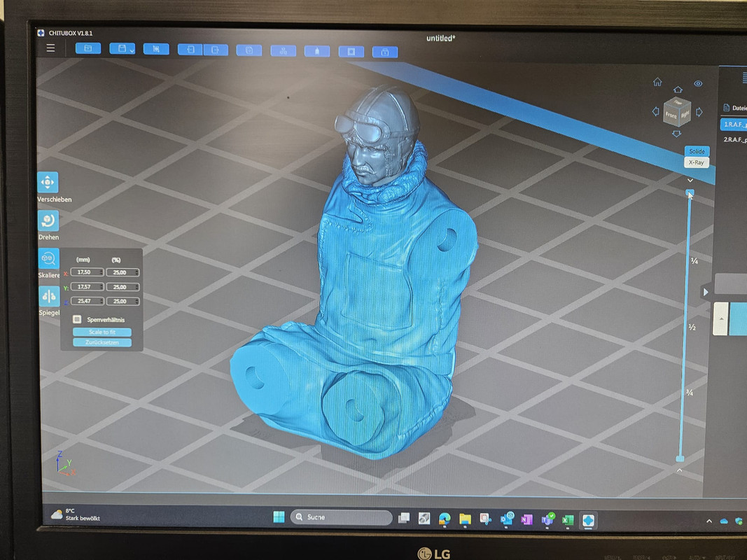This screenshot has width=747, height=560.
Task: Open Excel from the taskbar
Action: click(567, 520)
